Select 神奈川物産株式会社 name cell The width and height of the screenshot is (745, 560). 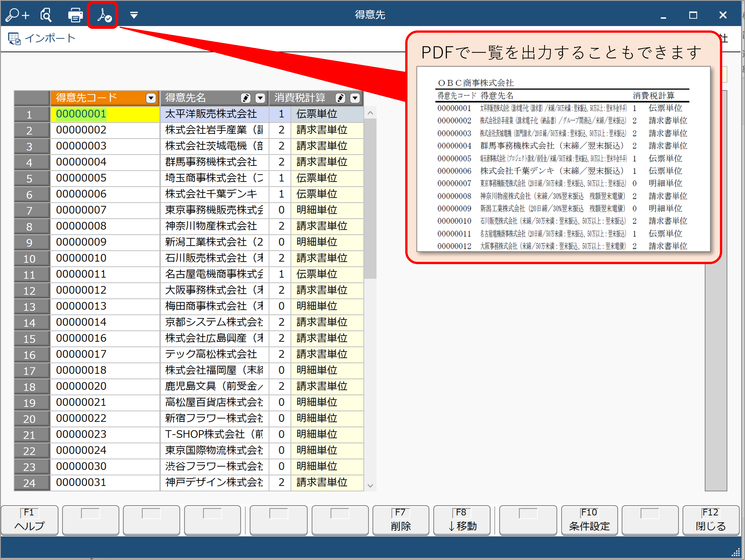tap(214, 226)
